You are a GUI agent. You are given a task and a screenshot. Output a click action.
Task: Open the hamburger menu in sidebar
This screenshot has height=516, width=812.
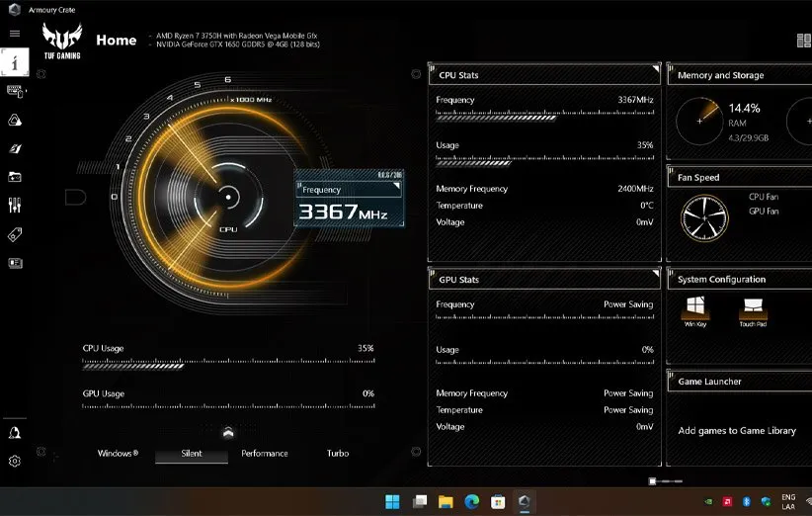pos(15,34)
